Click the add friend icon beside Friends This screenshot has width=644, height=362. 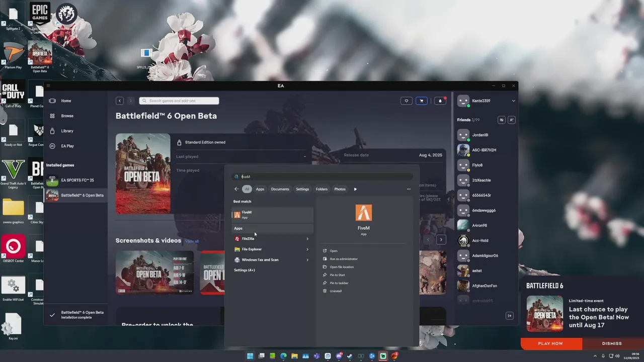coord(512,120)
